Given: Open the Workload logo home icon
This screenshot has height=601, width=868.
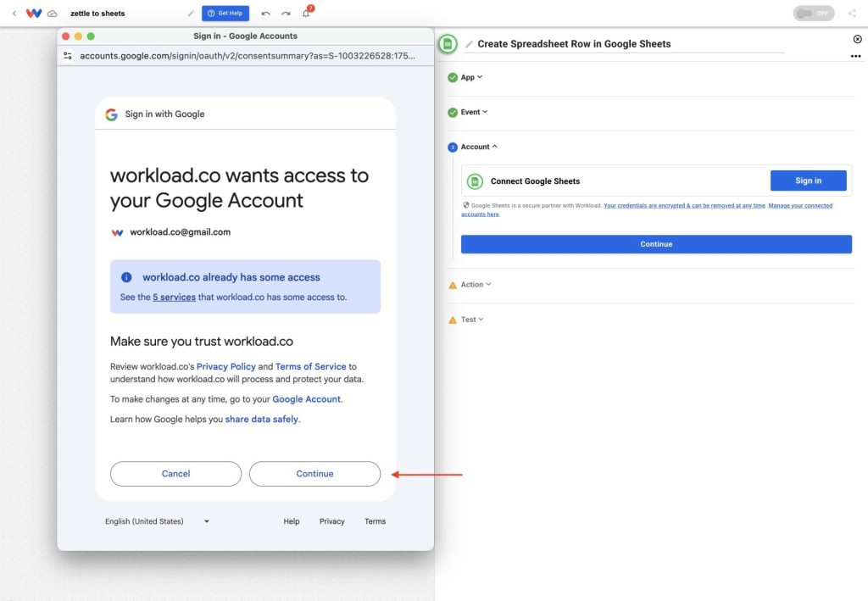Looking at the screenshot, I should tap(34, 14).
